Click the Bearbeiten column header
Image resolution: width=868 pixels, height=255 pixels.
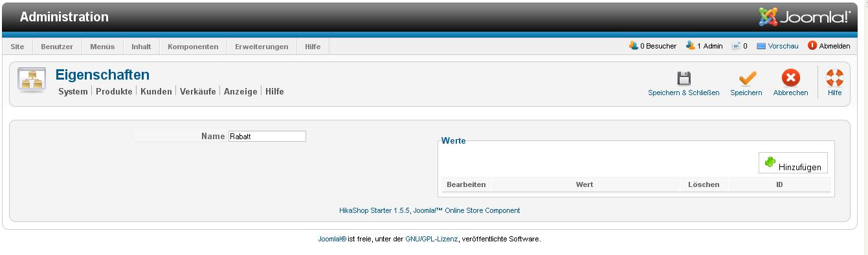(x=466, y=185)
